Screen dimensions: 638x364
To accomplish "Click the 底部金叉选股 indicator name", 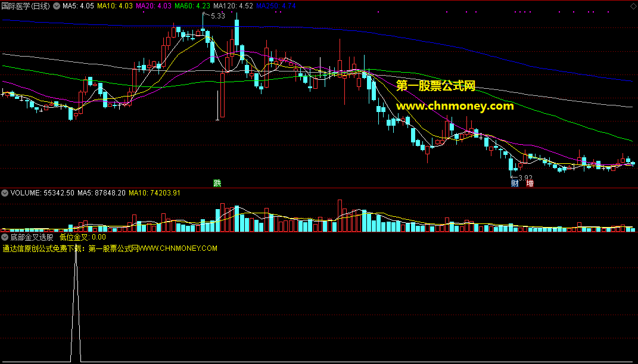I will (x=32, y=237).
